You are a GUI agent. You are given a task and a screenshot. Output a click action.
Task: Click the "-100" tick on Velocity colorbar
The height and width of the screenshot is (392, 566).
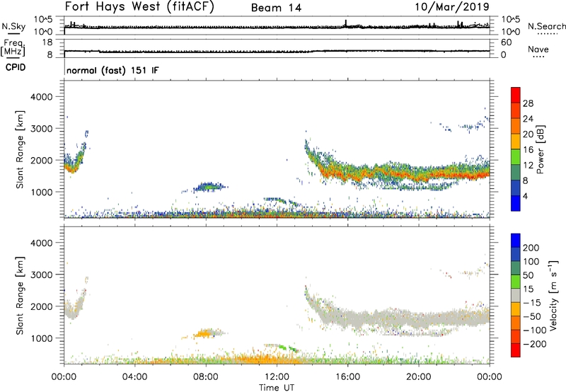pyautogui.click(x=535, y=330)
